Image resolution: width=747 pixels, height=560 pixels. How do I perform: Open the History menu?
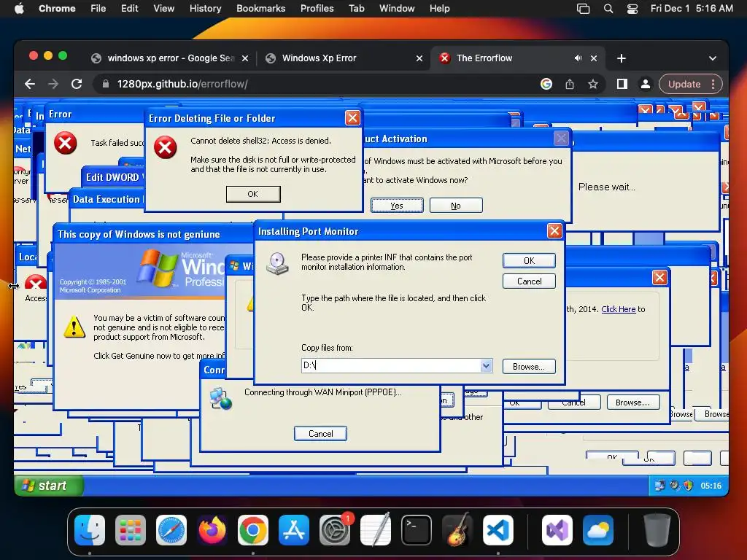tap(205, 9)
